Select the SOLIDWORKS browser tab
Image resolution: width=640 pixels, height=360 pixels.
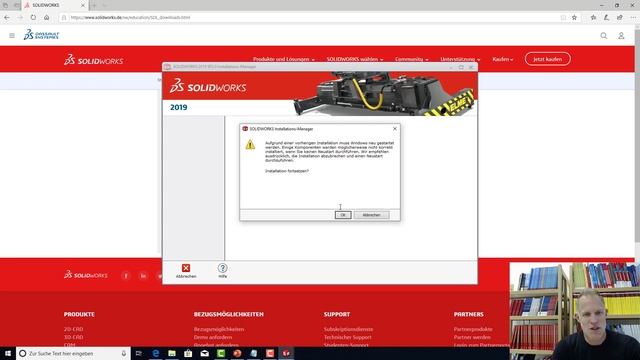54,5
